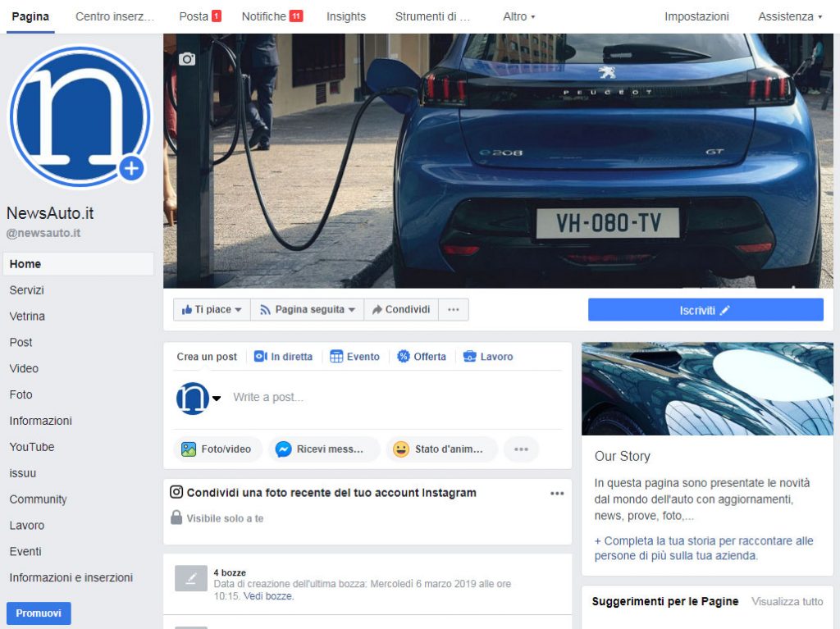Click Visualizza tutto for page suggestions
Image resolution: width=840 pixels, height=629 pixels.
(787, 602)
